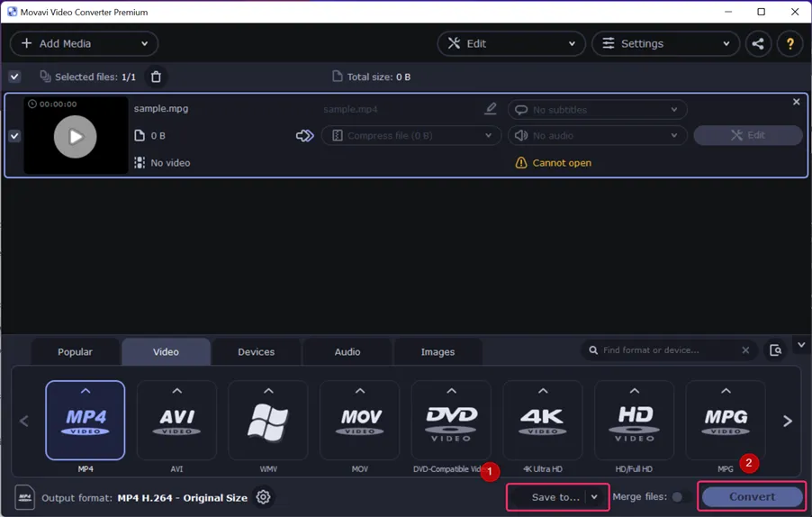812x517 pixels.
Task: Open output format settings gear
Action: (263, 497)
